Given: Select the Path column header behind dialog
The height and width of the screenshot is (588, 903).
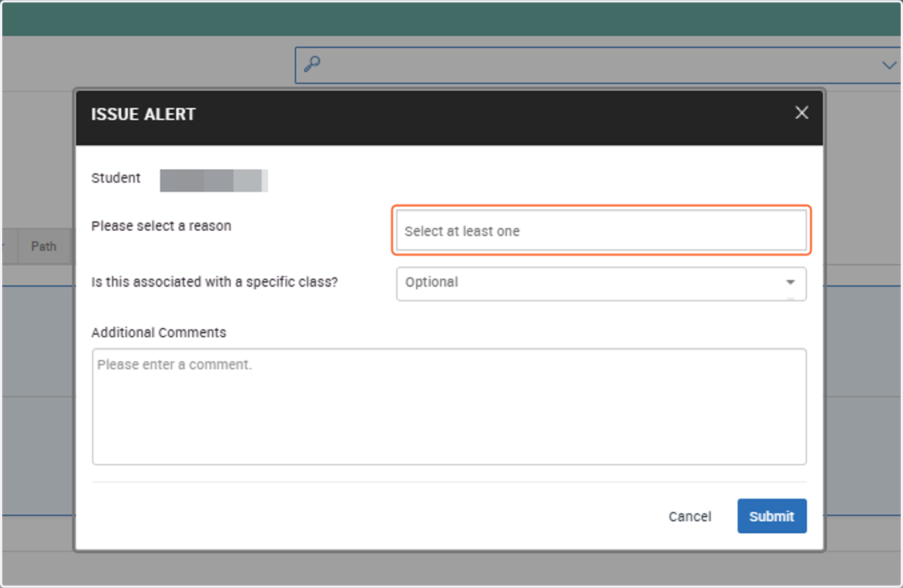Looking at the screenshot, I should coord(44,246).
